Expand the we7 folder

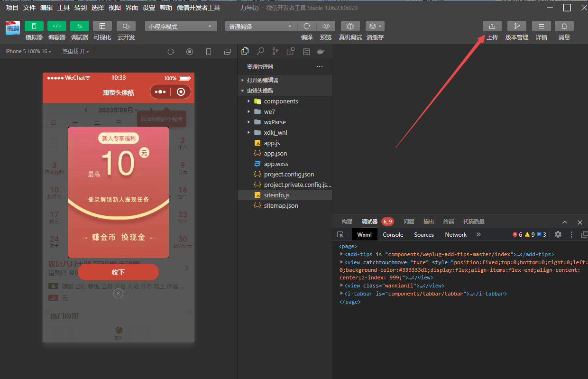(285, 111)
